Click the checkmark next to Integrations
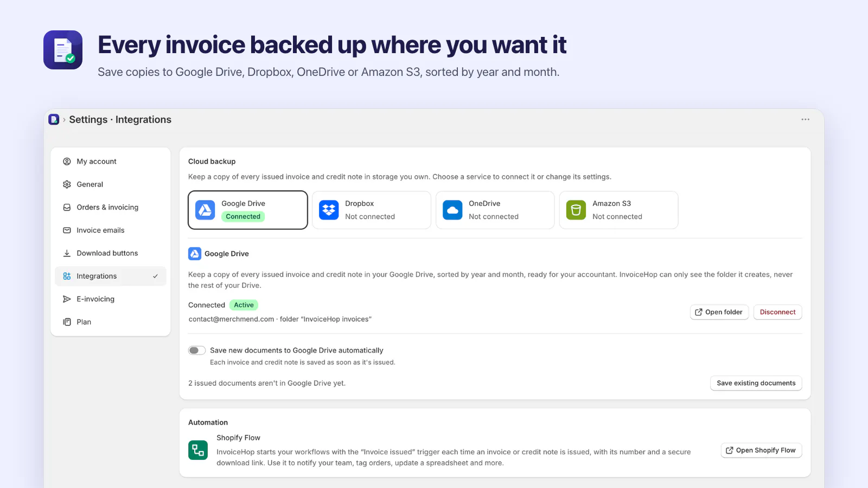868x488 pixels. [155, 276]
